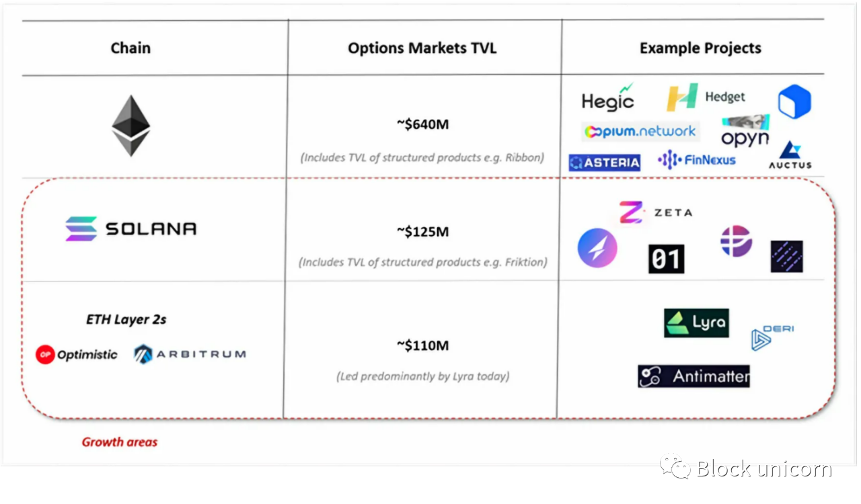Click the Growth areas red label

click(120, 442)
